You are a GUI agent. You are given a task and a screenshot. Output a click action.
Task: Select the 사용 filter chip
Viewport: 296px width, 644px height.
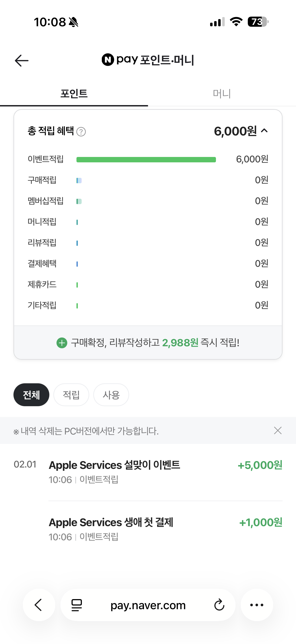111,395
